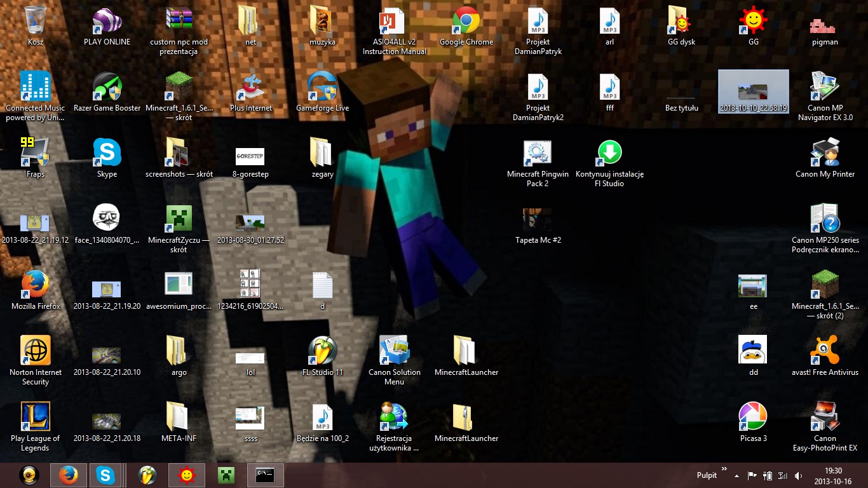Switch to Minecraft creeper taskbar button

(226, 475)
